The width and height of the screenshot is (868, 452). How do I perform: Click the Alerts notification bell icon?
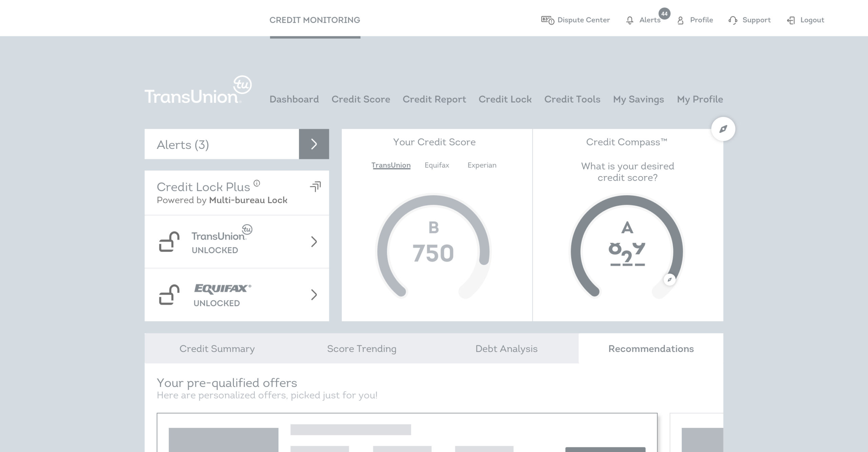[630, 20]
